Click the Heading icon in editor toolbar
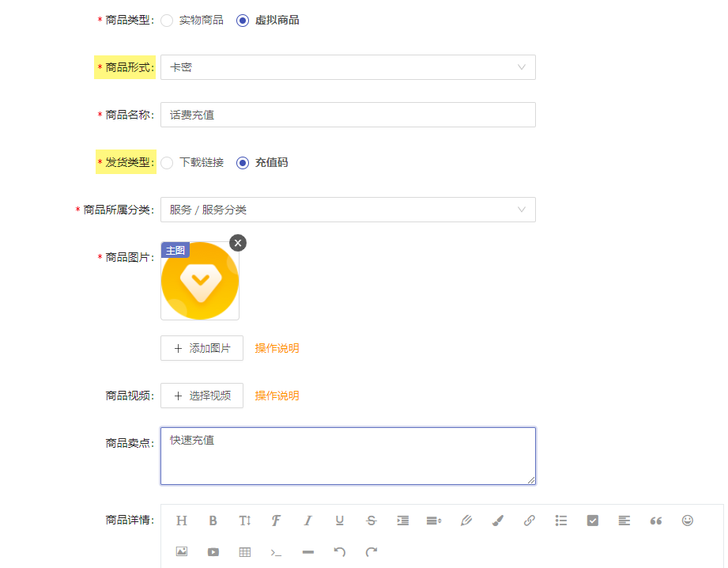 182,521
